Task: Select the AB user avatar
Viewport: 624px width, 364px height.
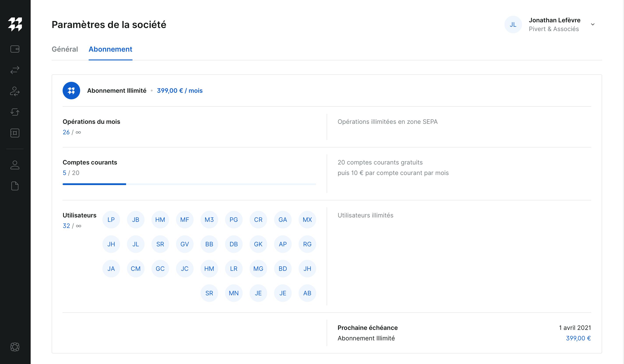Action: [307, 293]
